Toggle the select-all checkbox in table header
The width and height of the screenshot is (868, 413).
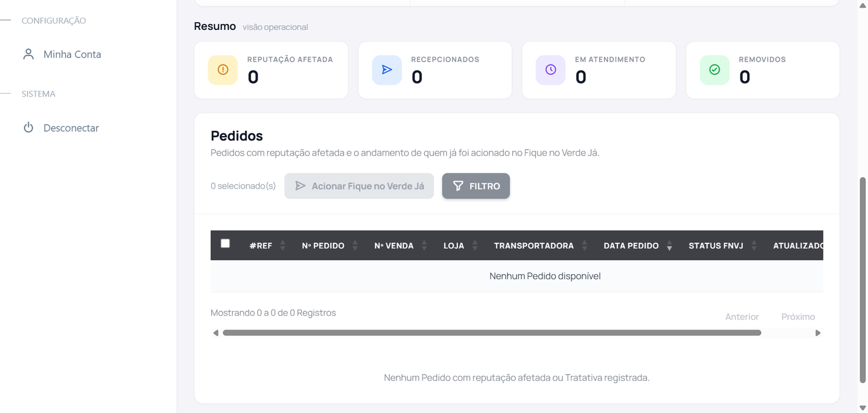click(x=225, y=243)
